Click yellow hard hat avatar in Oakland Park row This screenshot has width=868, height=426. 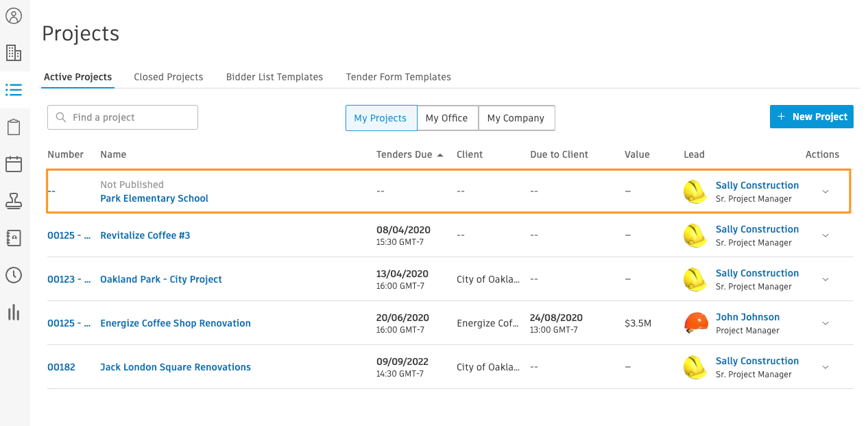[695, 279]
